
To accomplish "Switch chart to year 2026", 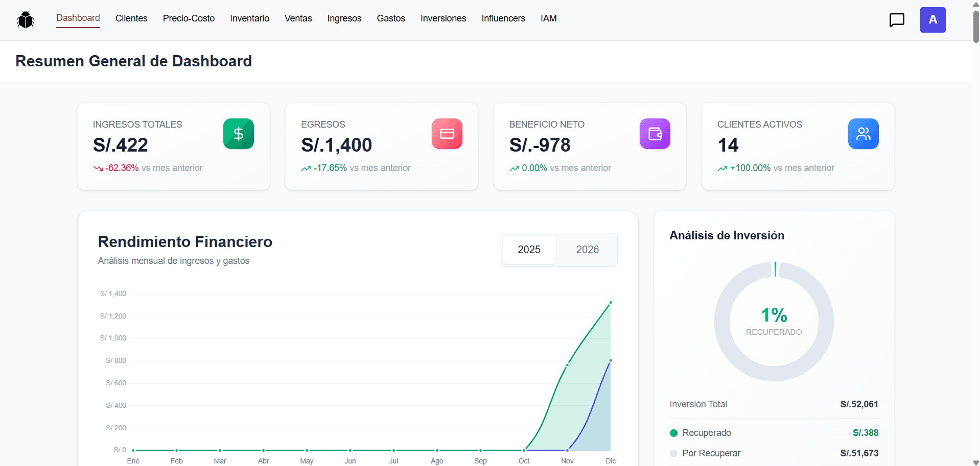I will click(588, 250).
